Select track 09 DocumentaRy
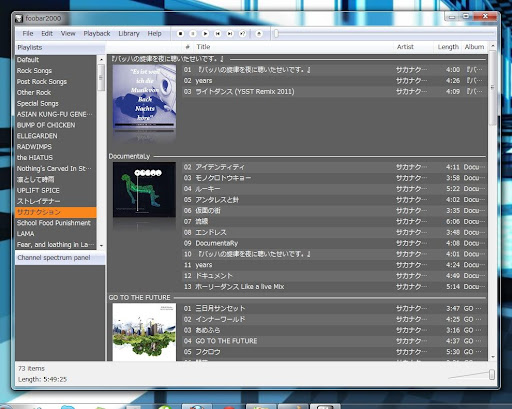The height and width of the screenshot is (409, 512). [x=334, y=243]
